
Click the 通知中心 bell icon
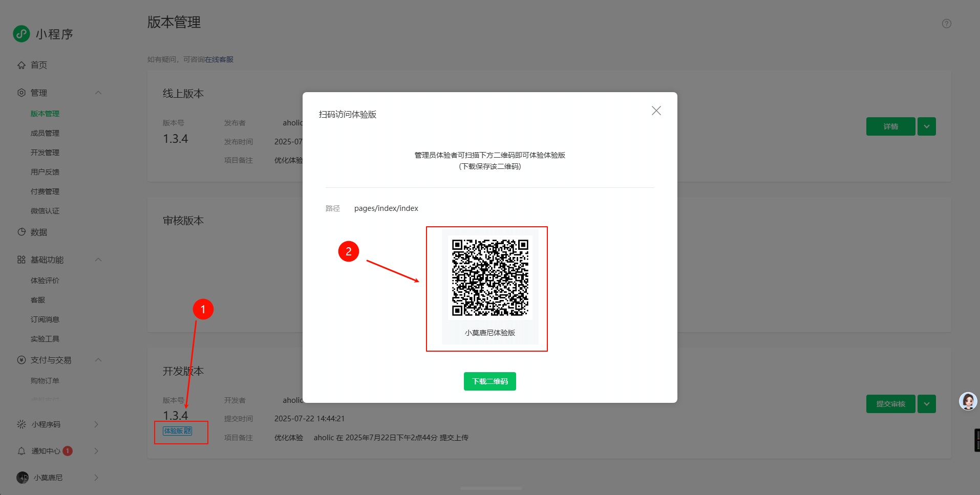[x=22, y=451]
